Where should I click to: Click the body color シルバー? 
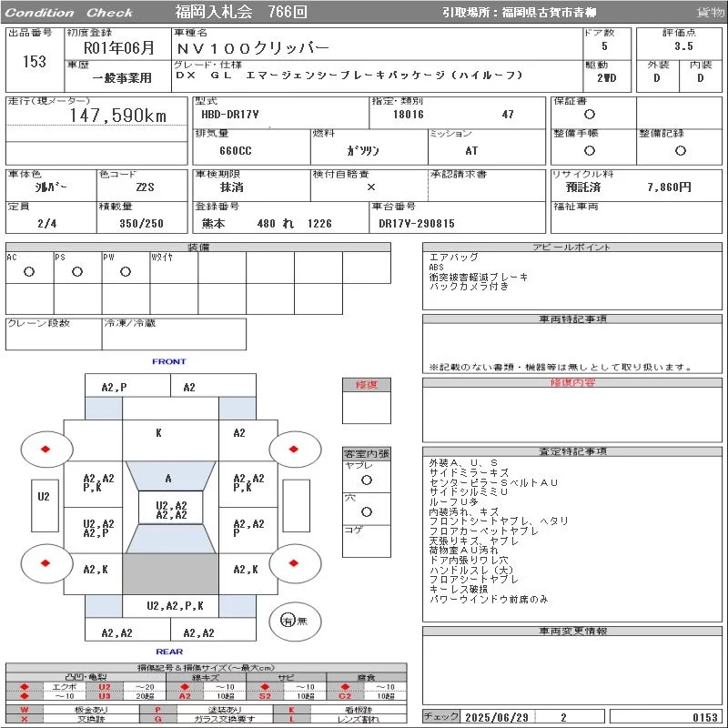click(51, 187)
